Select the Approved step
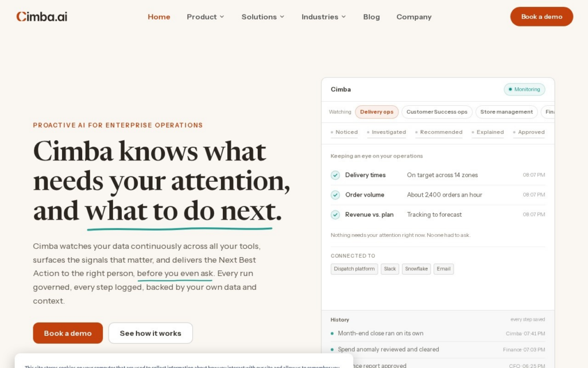 click(x=529, y=132)
